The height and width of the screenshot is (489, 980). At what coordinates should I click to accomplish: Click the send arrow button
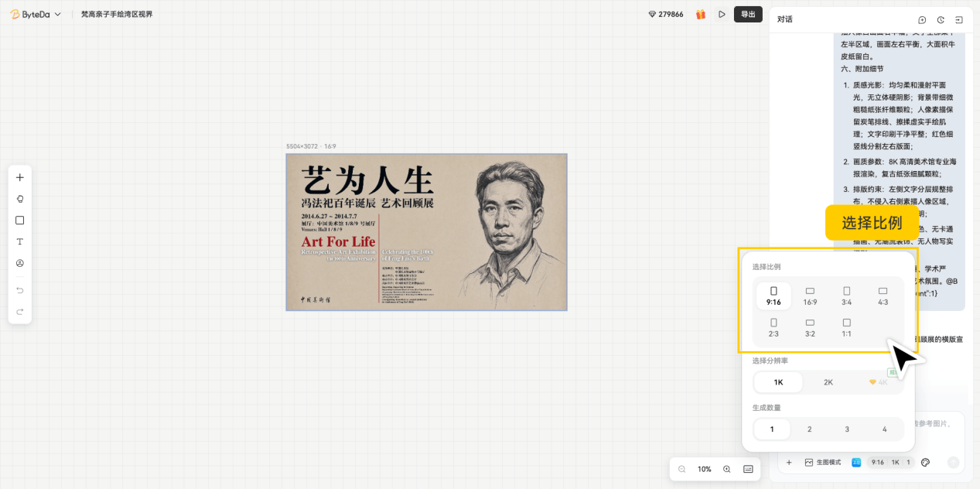coord(953,462)
